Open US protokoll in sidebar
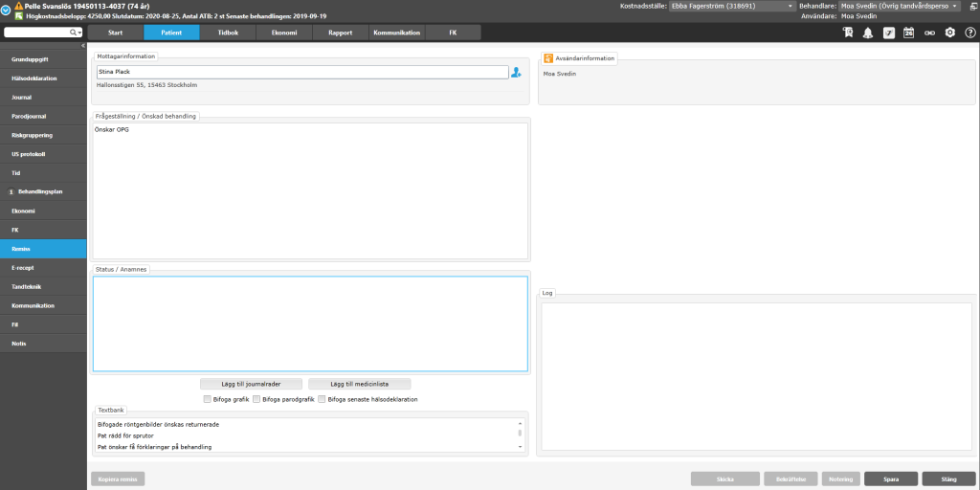Screen dimensions: 980x490 tap(43, 154)
